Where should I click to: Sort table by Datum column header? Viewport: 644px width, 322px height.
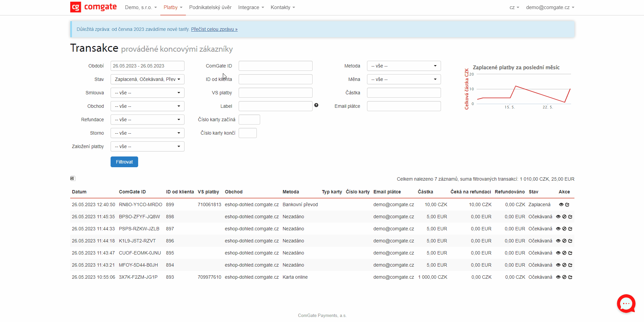pos(79,192)
